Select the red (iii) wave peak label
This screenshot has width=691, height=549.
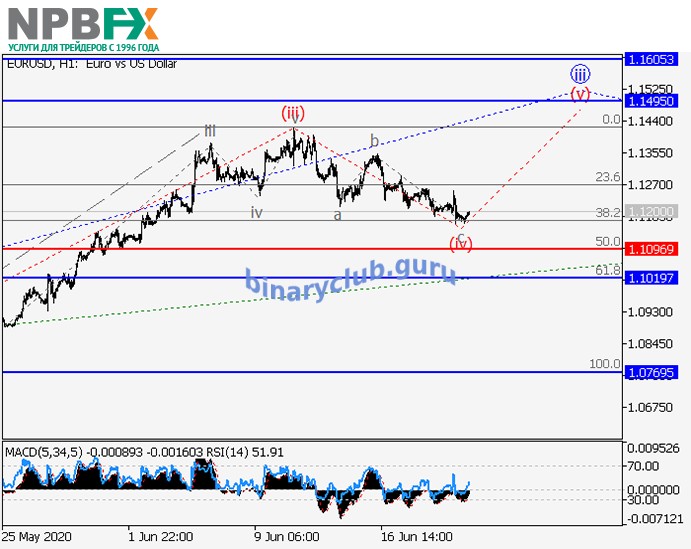(293, 112)
